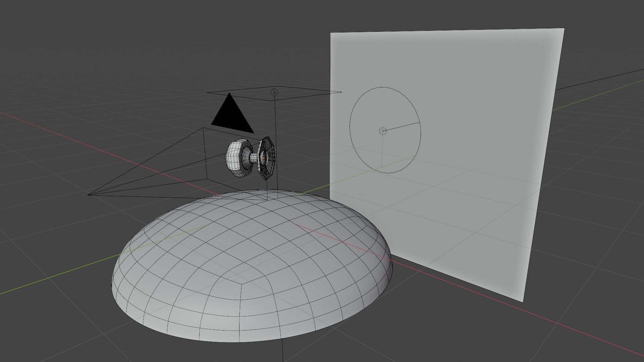Click the camera frustum apex point
The height and width of the screenshot is (362, 644).
coord(88,194)
